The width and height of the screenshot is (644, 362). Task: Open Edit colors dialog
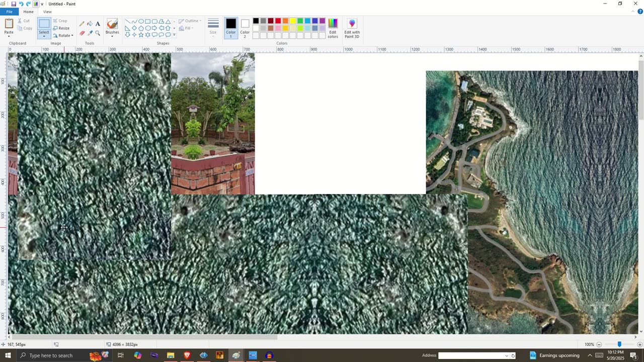[333, 28]
